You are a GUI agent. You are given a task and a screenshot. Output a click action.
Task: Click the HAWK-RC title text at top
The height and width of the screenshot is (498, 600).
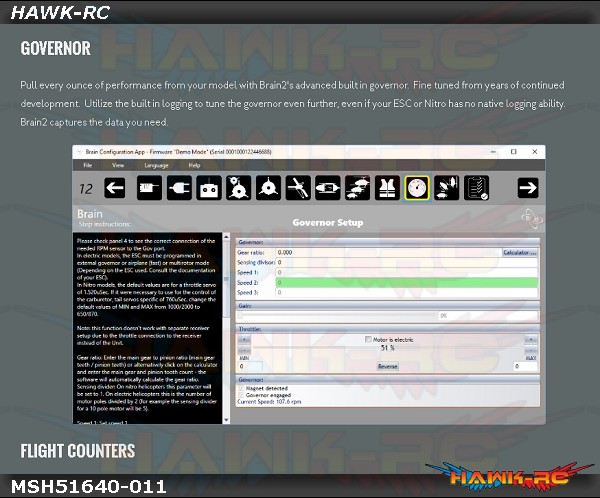[x=60, y=13]
